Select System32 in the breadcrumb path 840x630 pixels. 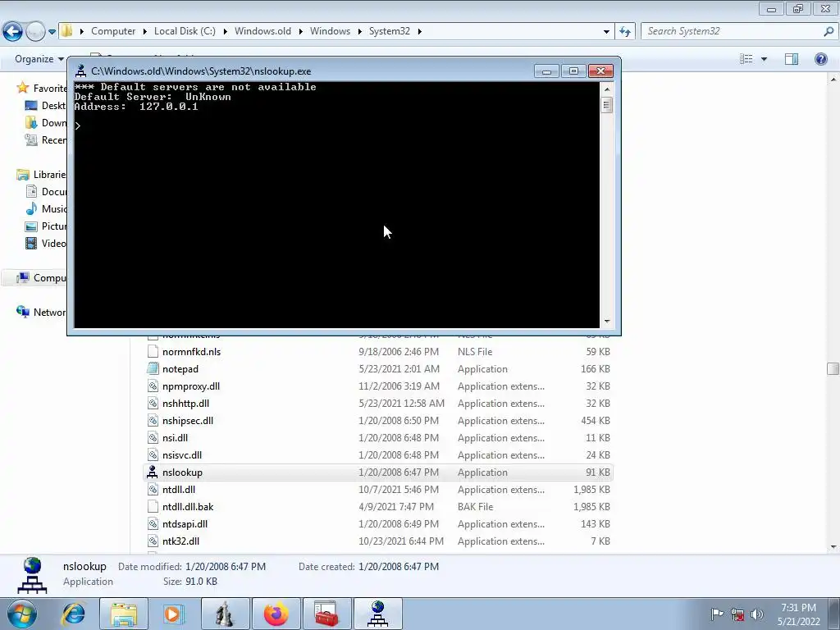coord(390,31)
